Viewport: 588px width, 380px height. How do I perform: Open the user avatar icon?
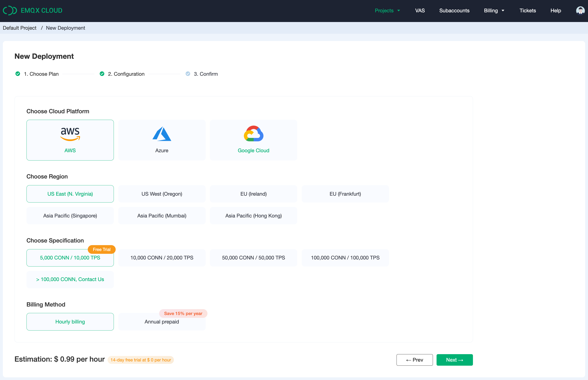(580, 11)
